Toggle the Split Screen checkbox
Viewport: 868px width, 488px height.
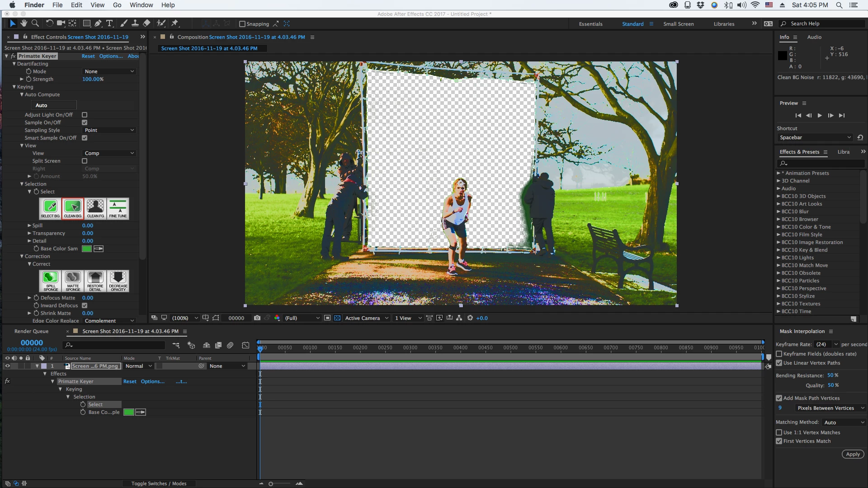85,161
